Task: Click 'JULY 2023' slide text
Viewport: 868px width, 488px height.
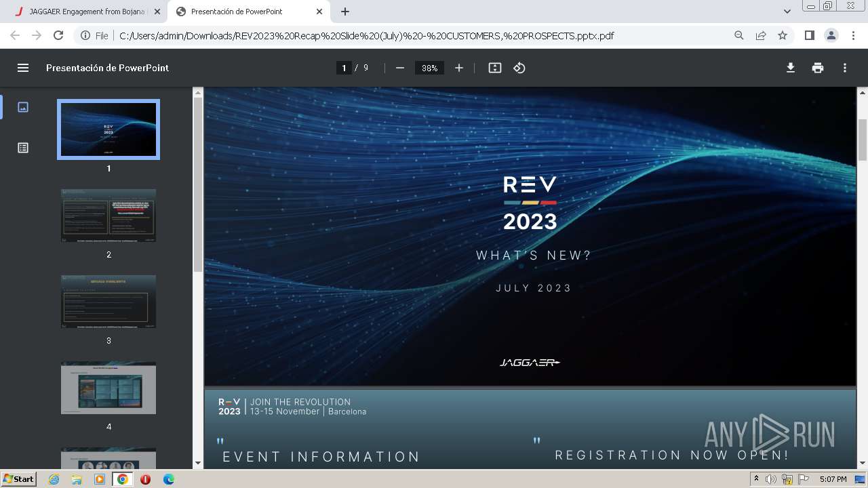Action: (x=534, y=288)
